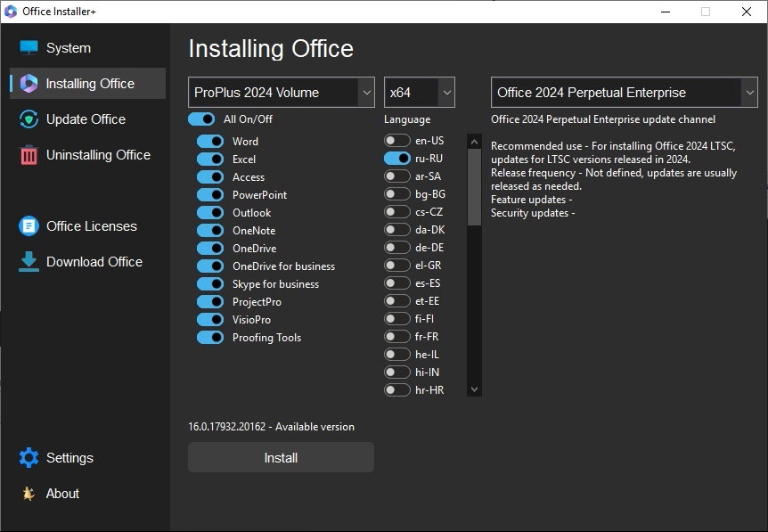This screenshot has height=532, width=768.
Task: Disable the Access toggle
Action: tap(210, 176)
